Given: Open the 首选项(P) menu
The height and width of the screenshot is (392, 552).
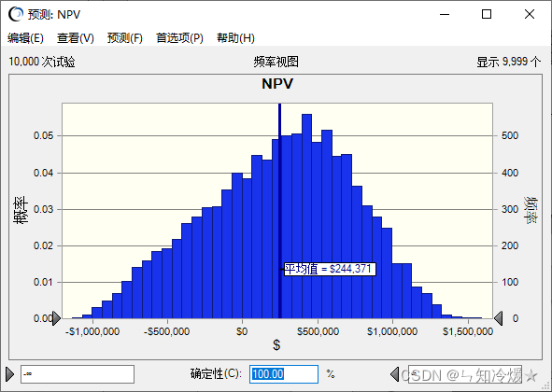Looking at the screenshot, I should pyautogui.click(x=179, y=37).
